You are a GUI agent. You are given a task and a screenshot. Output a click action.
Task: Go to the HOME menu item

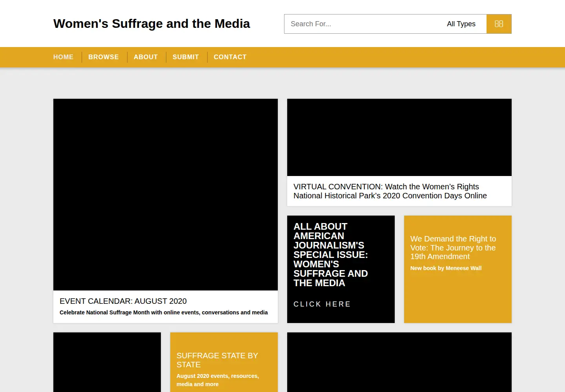point(63,57)
